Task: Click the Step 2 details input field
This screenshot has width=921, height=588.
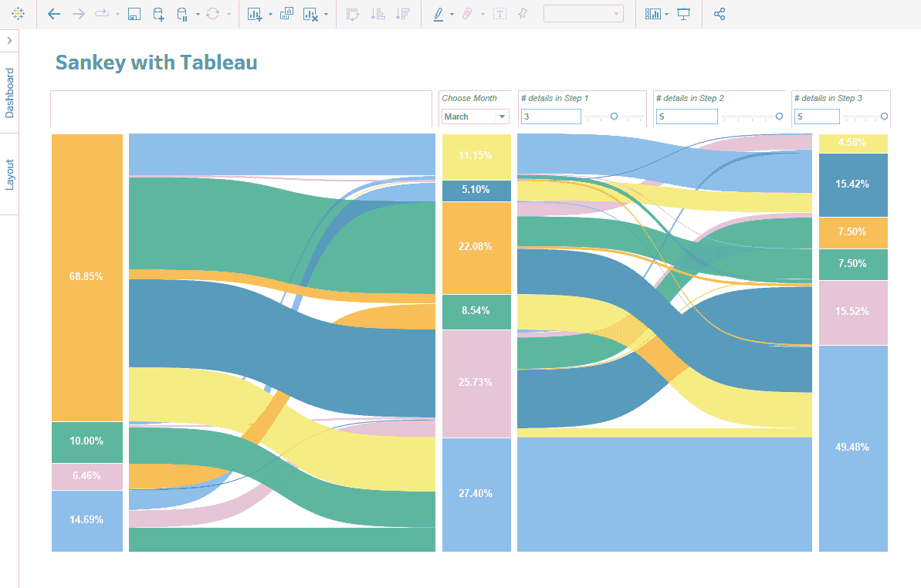Action: pyautogui.click(x=686, y=117)
